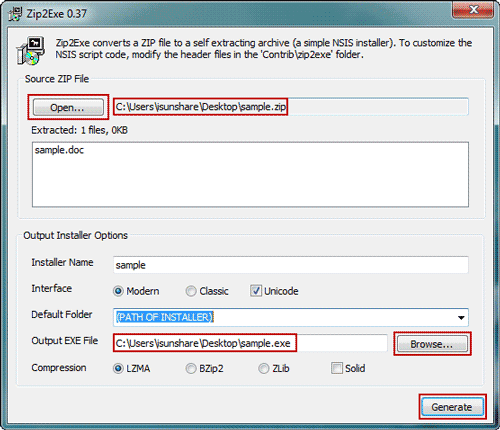Click the installer CD icon beside description
Screen dimensions: 500x430
click(30, 51)
